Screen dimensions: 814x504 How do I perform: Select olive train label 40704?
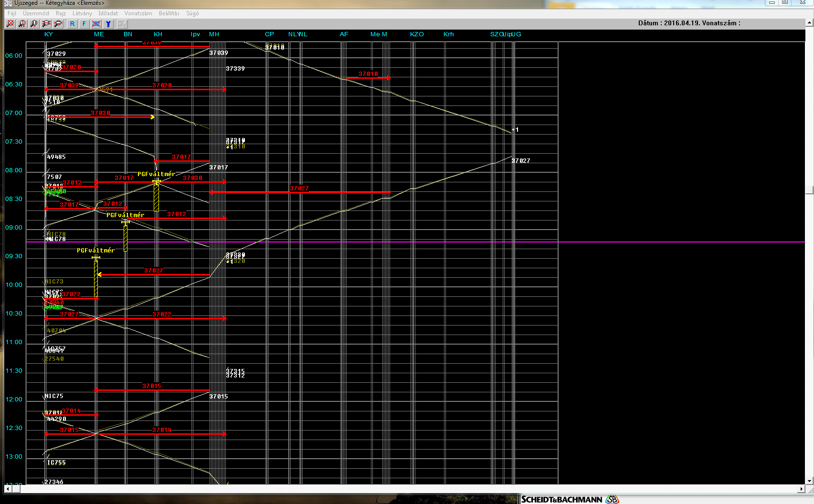click(56, 331)
